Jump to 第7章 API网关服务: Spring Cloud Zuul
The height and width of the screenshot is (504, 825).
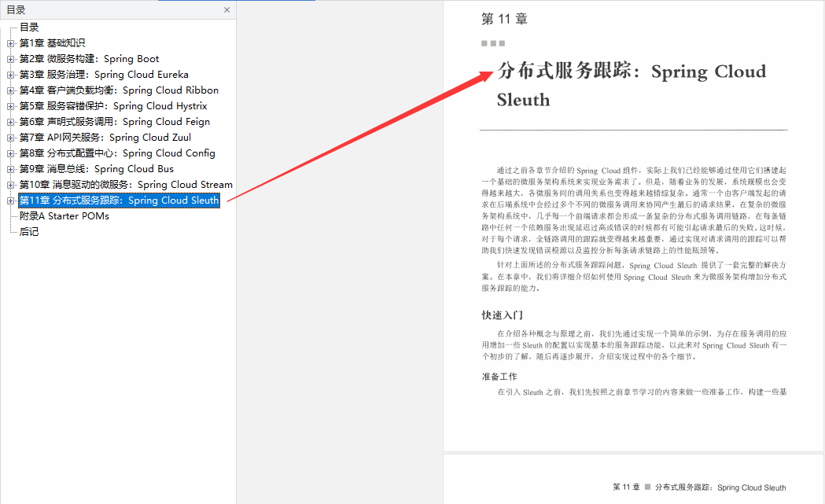tap(105, 138)
